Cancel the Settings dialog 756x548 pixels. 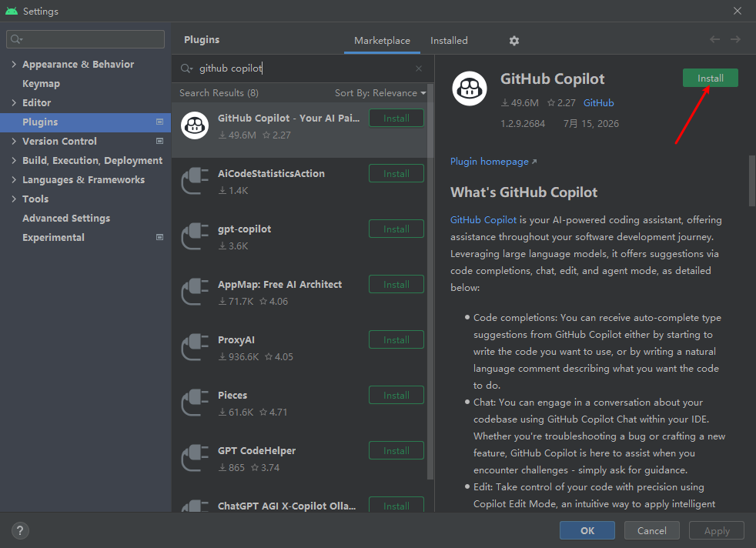click(652, 530)
